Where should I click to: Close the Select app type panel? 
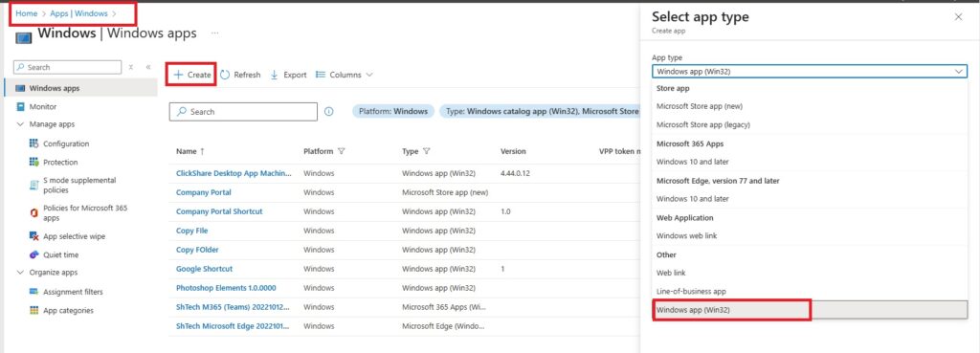(958, 17)
